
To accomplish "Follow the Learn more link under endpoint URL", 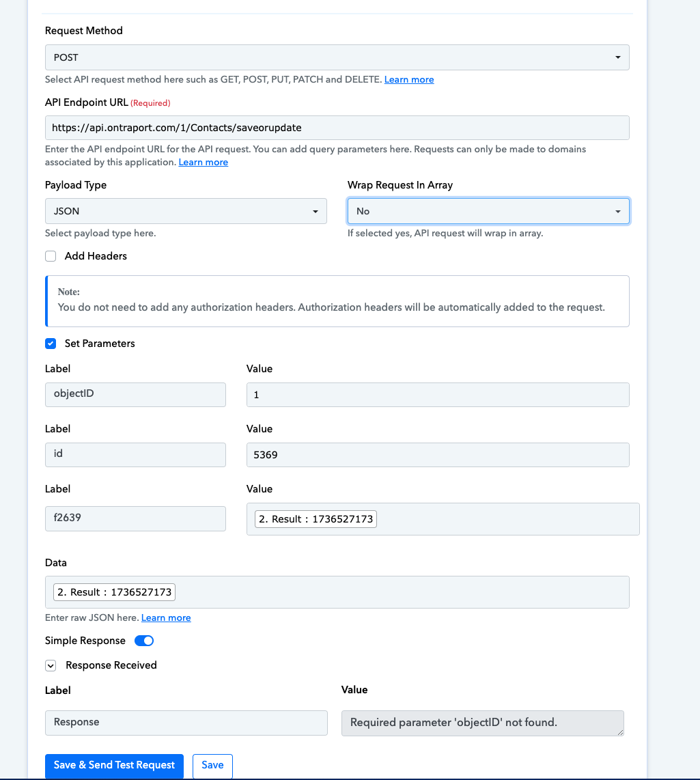I will coord(203,162).
